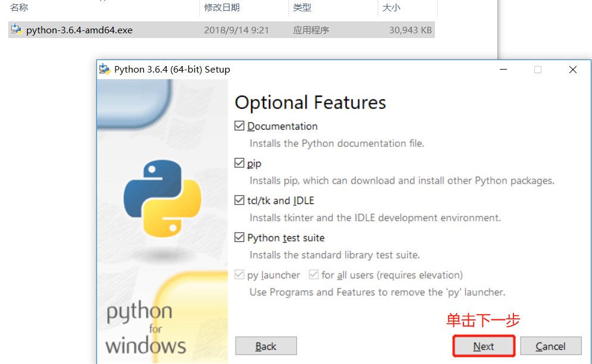Click the 类型 column header
This screenshot has height=364, width=592.
click(302, 8)
